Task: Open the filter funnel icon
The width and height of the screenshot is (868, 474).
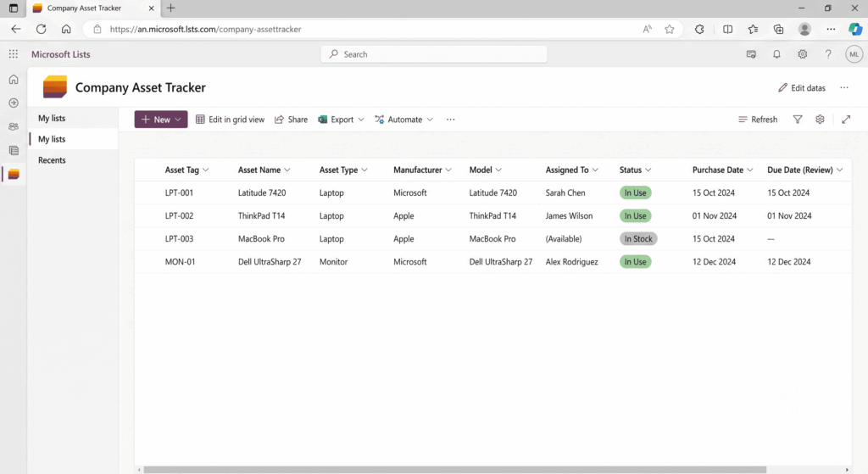Action: (x=797, y=120)
